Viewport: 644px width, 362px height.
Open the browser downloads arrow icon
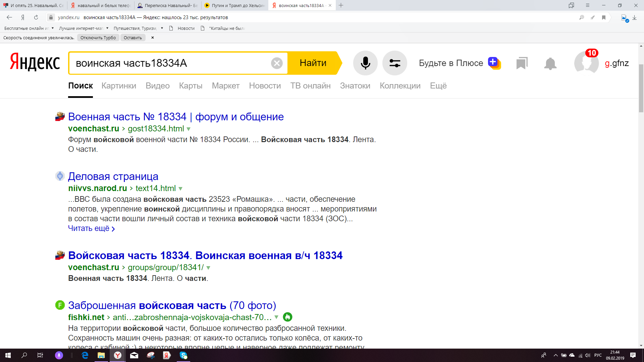click(634, 18)
